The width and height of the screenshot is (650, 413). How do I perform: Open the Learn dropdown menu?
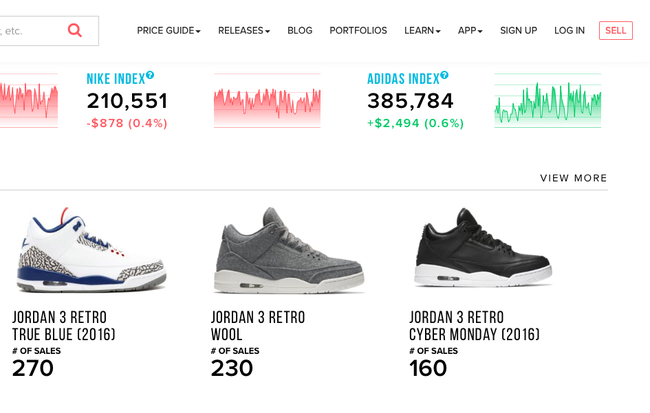coord(422,31)
